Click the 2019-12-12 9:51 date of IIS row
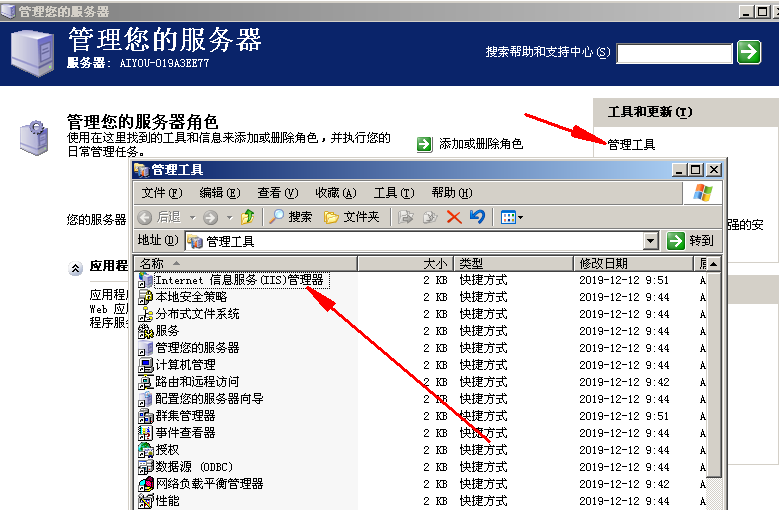779x510 pixels. tap(624, 280)
